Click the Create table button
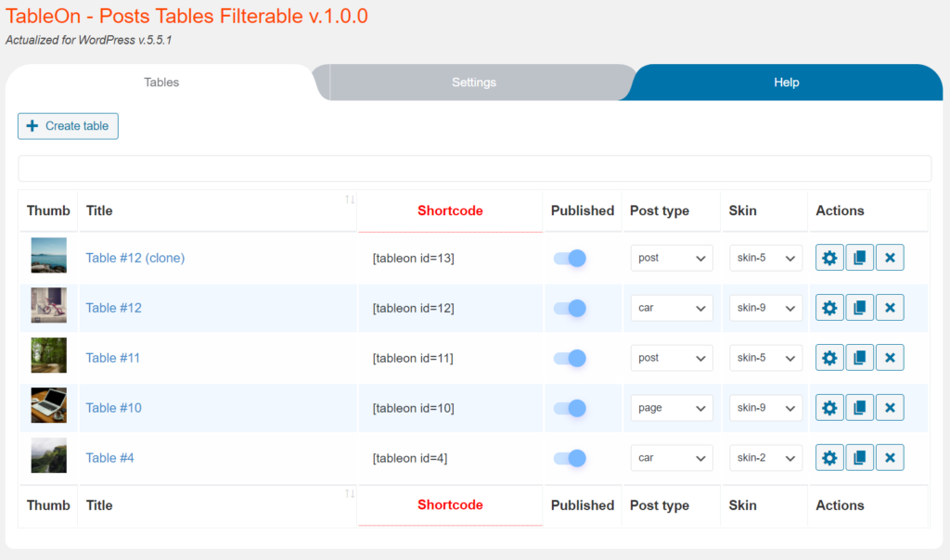Screen dimensions: 950x560 [x=68, y=126]
